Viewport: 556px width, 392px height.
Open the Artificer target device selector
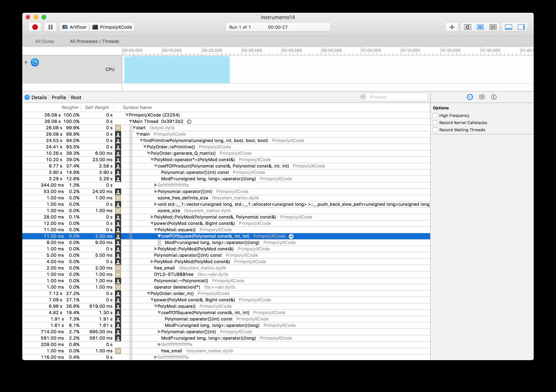(74, 27)
